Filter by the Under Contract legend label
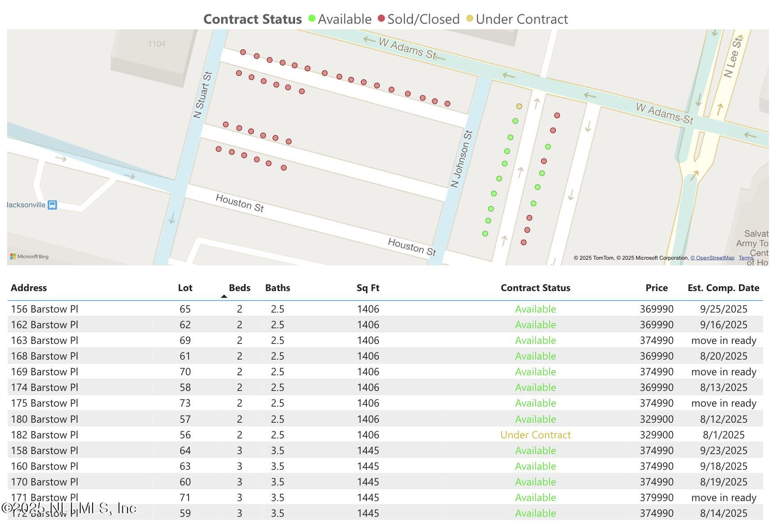773x532 pixels. [522, 19]
